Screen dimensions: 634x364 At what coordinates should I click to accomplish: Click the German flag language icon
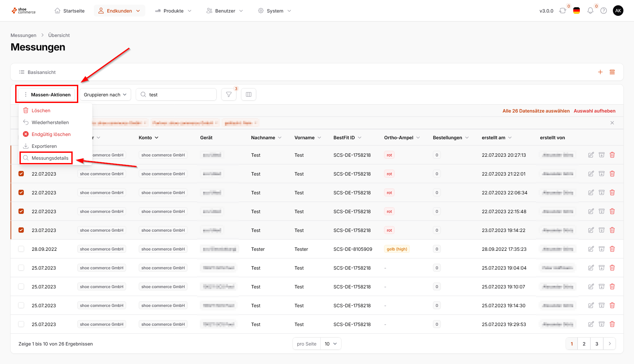point(577,11)
